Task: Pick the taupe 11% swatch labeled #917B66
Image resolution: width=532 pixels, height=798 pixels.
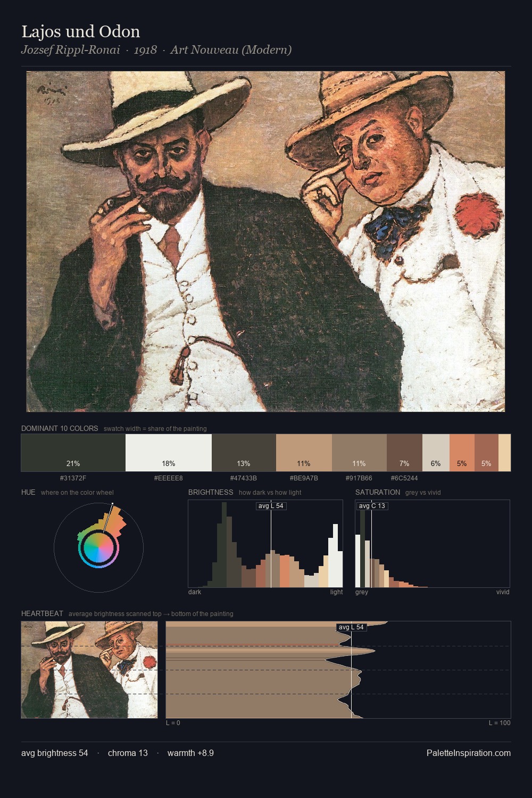Action: [x=359, y=453]
